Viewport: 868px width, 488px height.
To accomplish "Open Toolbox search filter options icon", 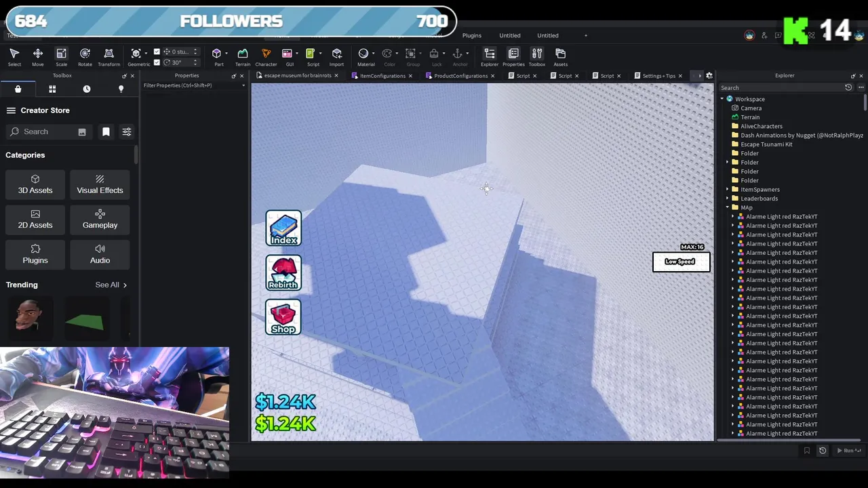I will click(127, 131).
